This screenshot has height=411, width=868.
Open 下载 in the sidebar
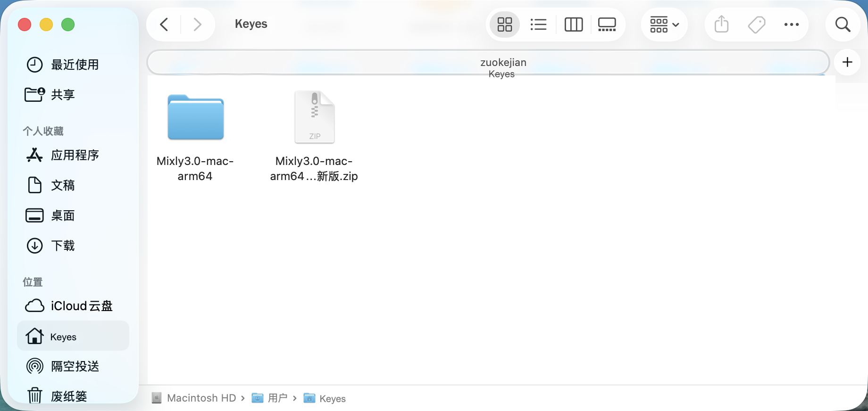(x=73, y=246)
